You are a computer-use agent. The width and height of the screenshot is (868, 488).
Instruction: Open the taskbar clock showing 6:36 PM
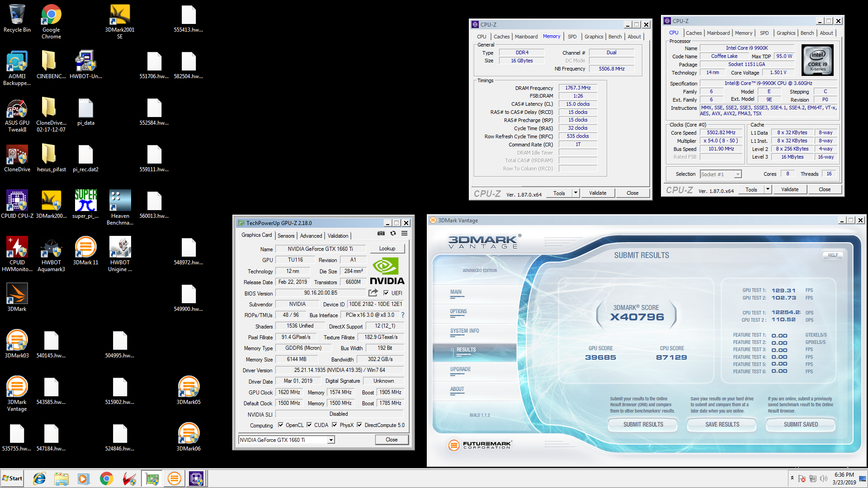pos(844,479)
